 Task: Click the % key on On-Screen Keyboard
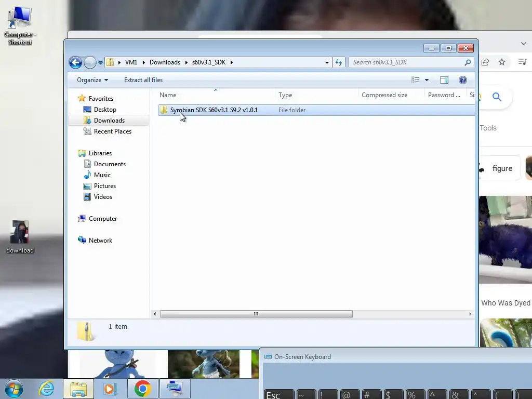(415, 395)
